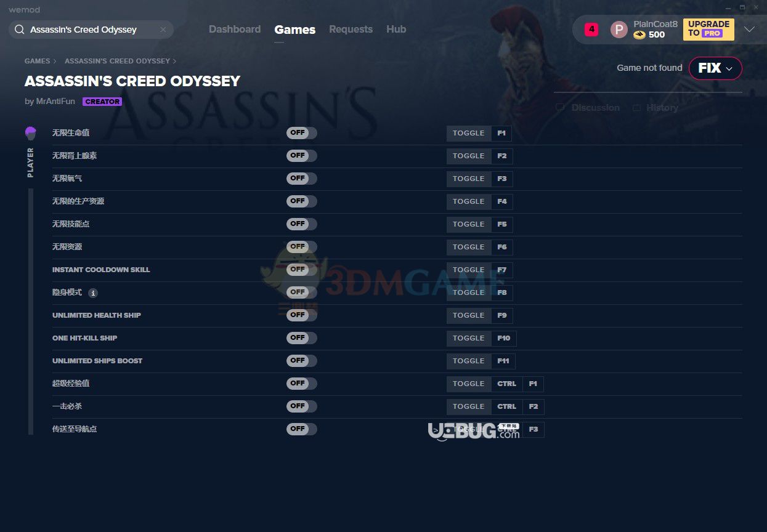Toggle 传送至导航点 switch
This screenshot has width=767, height=532.
301,429
